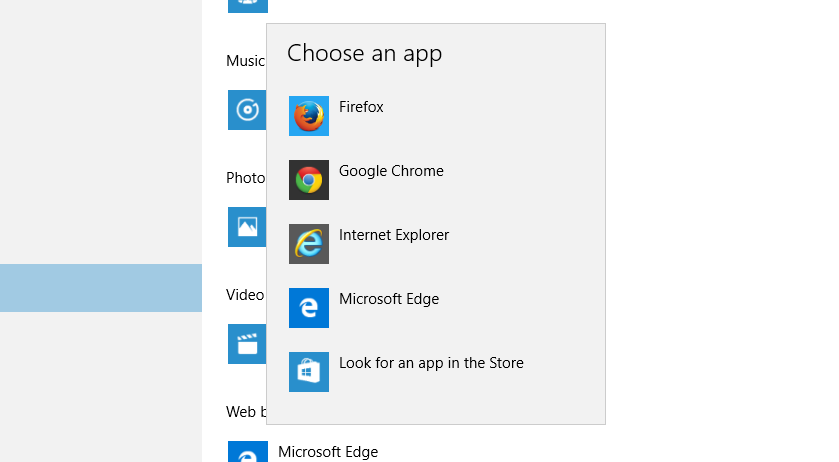Select Microsoft Edge text in the popup

coord(389,299)
